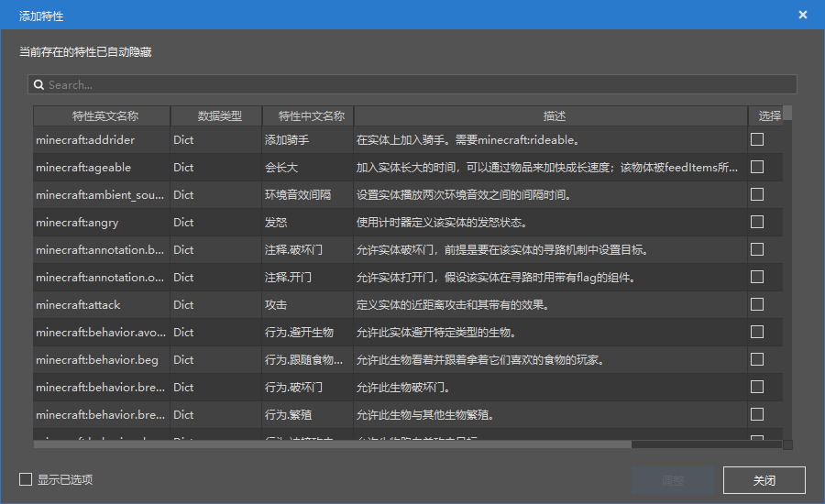Screen dimensions: 825x504
Task: Click the 添加骑手 cell
Action: click(308, 140)
